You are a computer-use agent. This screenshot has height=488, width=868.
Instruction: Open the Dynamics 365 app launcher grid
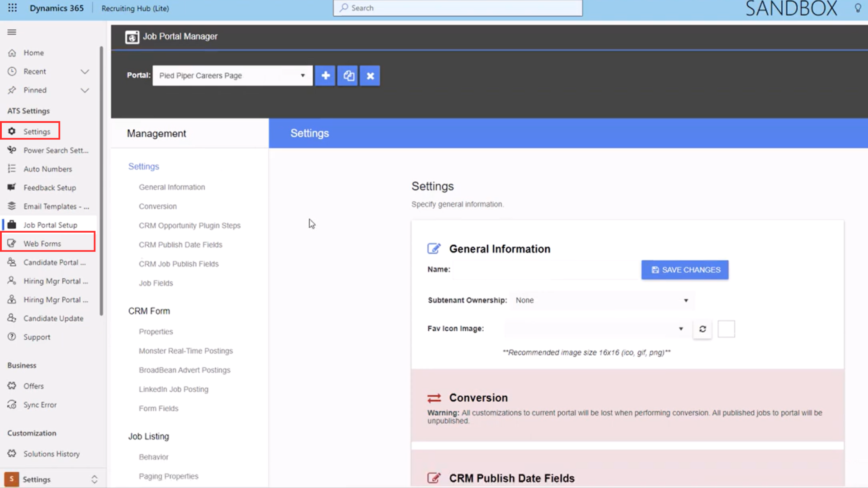pyautogui.click(x=12, y=8)
